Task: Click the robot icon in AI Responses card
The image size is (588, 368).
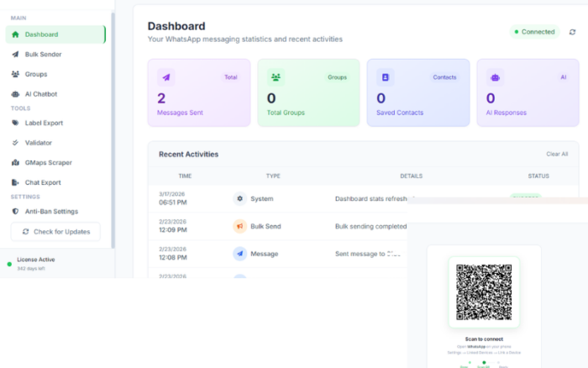Action: [495, 77]
